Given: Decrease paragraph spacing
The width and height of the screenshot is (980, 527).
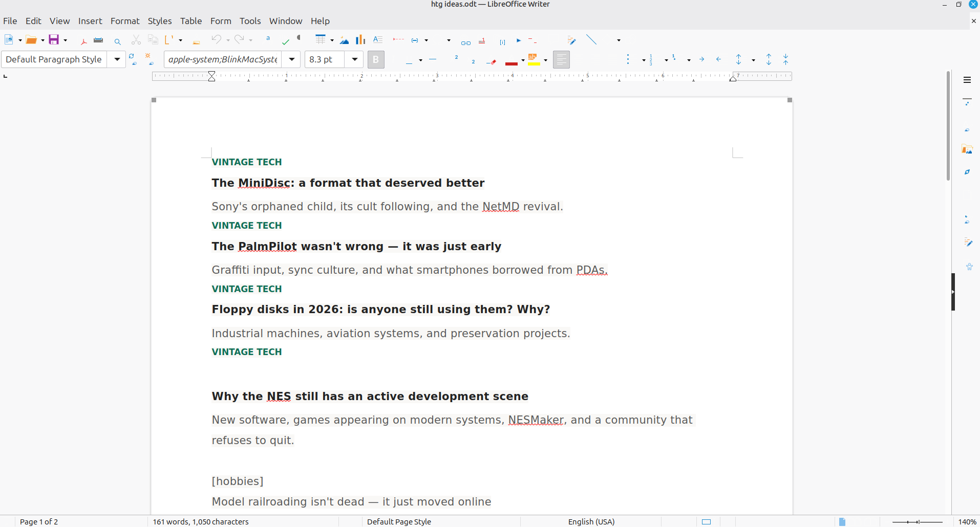Looking at the screenshot, I should point(785,59).
